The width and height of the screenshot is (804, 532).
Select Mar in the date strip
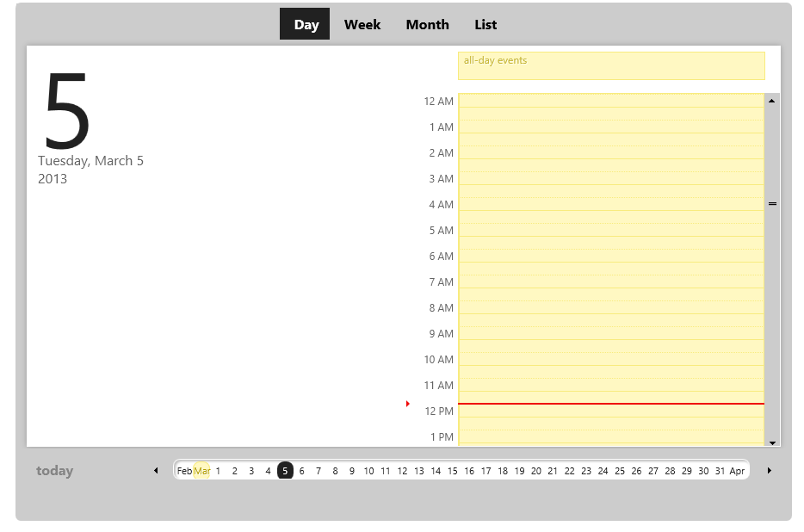[x=201, y=471]
